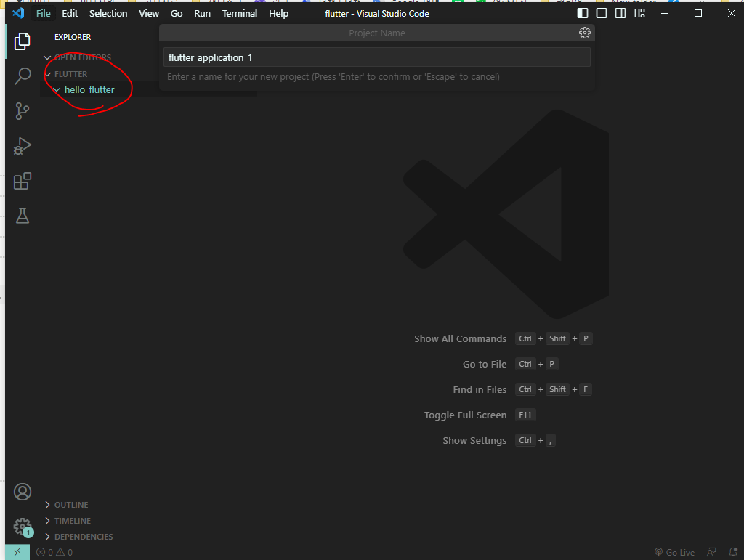Screen dimensions: 744x560
Task: Click the VS Code logo icon
Action: (18, 13)
